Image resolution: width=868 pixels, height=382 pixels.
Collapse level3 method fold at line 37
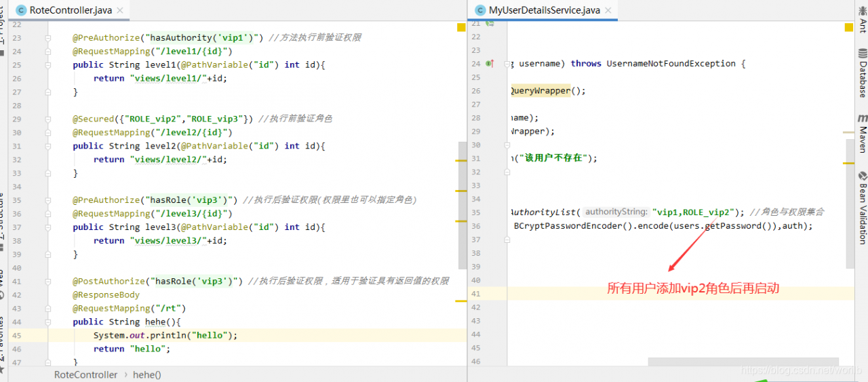click(48, 227)
